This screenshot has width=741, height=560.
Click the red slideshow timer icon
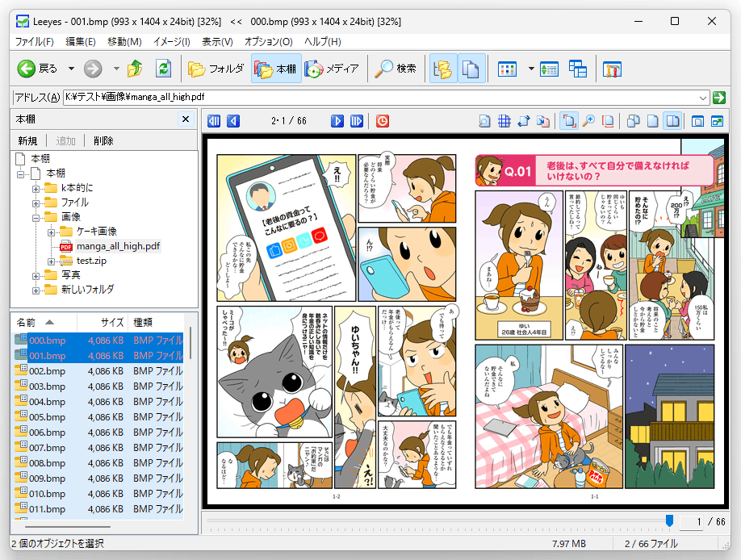pos(383,122)
